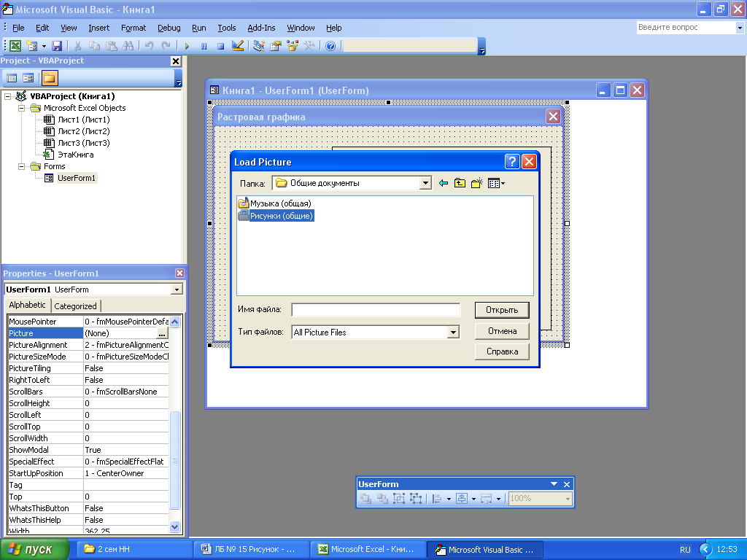Click the Object Browser toolbar icon
Viewport: 747px width, 560px height.
click(292, 46)
